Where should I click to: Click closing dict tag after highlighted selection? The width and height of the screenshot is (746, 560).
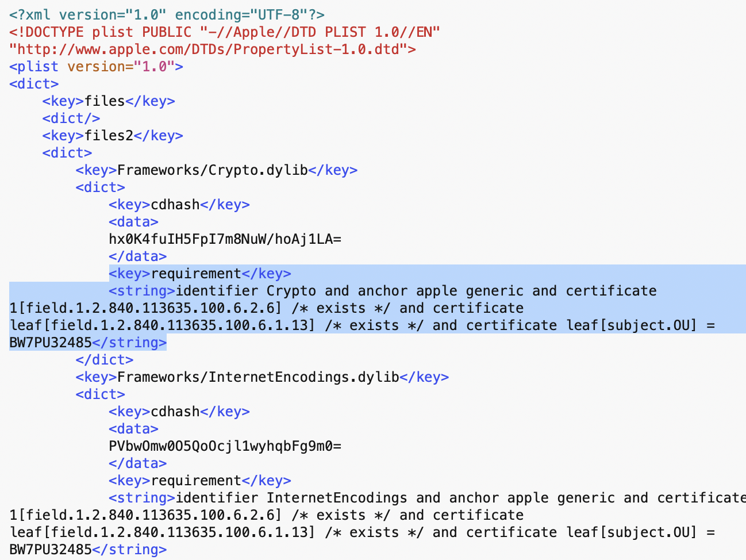pos(105,359)
